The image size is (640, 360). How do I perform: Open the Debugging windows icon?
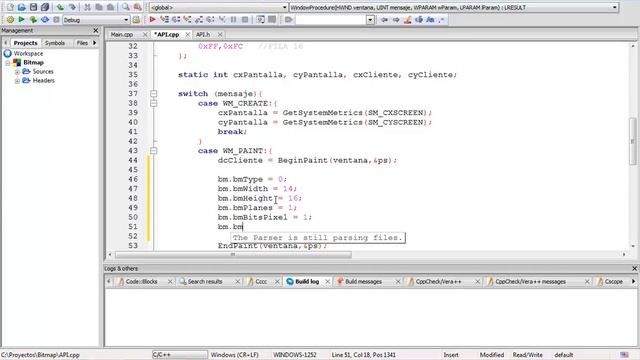pos(260,19)
